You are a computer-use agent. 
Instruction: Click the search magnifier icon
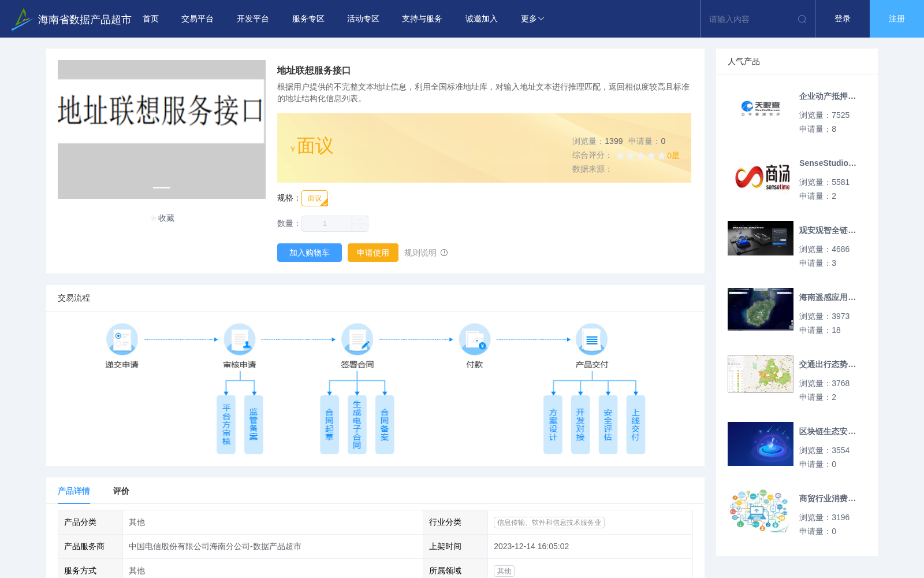click(802, 19)
